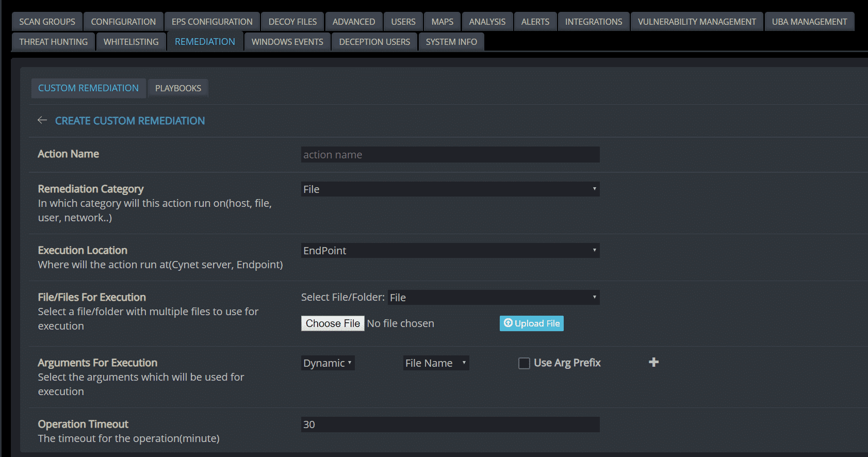Screen dimensions: 868x457
Task: Select the Custom Remediation sub-tab
Action: click(x=88, y=88)
